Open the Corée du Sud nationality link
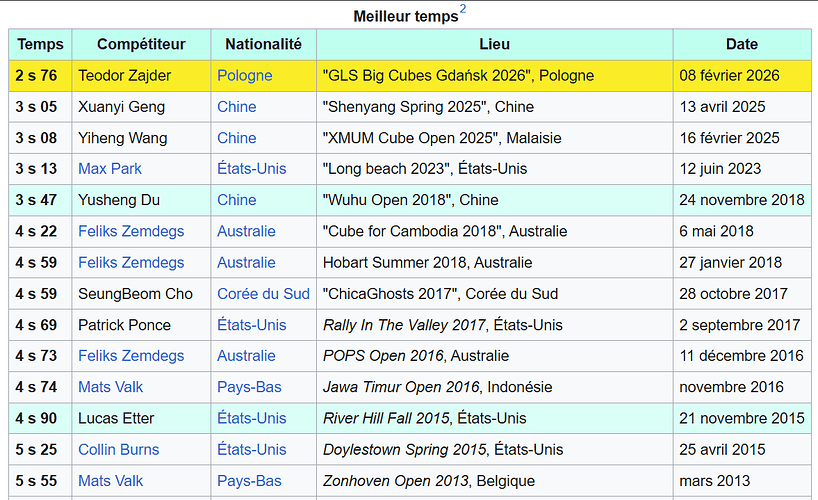Screen dimensions: 818x500 click(x=263, y=294)
